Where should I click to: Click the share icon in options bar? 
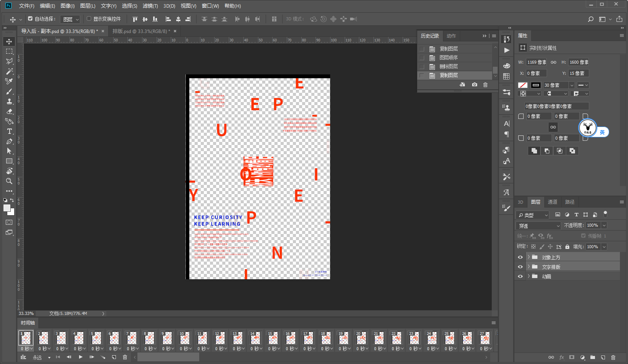tap(619, 19)
